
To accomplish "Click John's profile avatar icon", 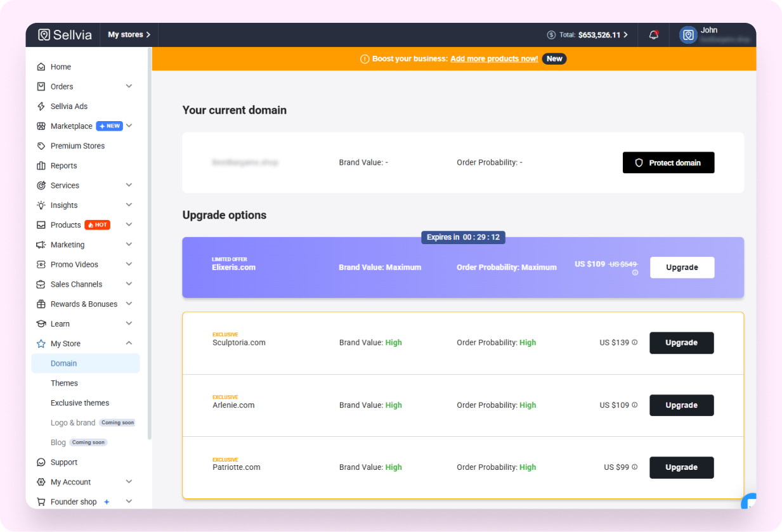I will tap(688, 35).
